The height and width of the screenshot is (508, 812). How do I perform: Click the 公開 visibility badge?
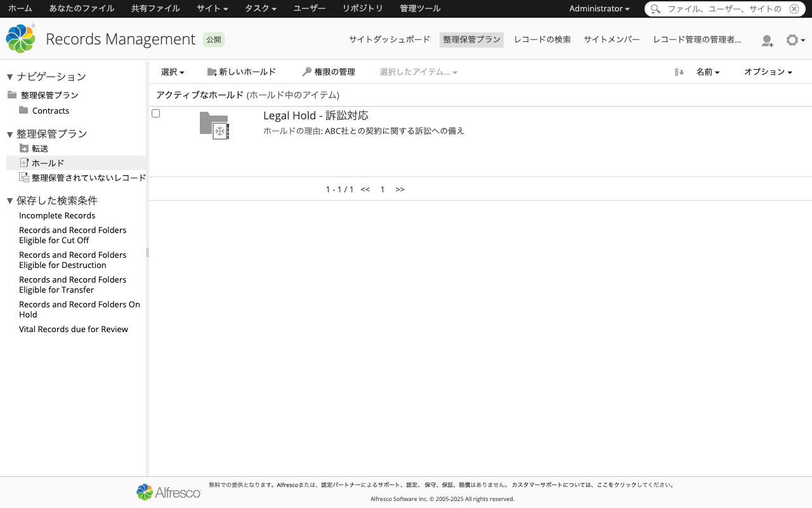214,39
